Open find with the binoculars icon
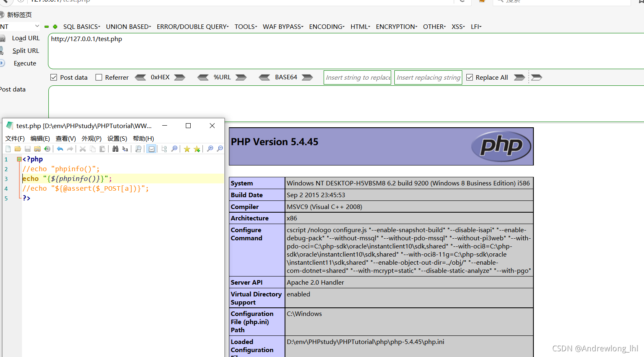 tap(115, 149)
